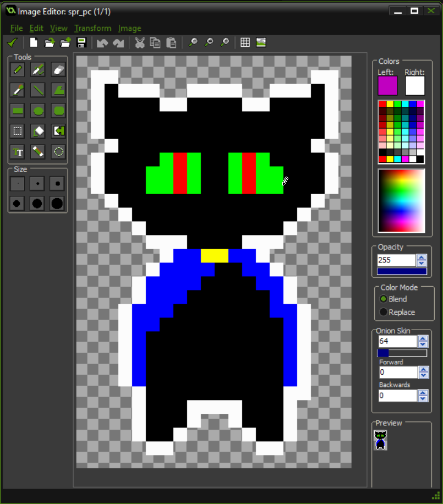Increase Onion Skin value up arrow
443x504 pixels.
tap(423, 338)
